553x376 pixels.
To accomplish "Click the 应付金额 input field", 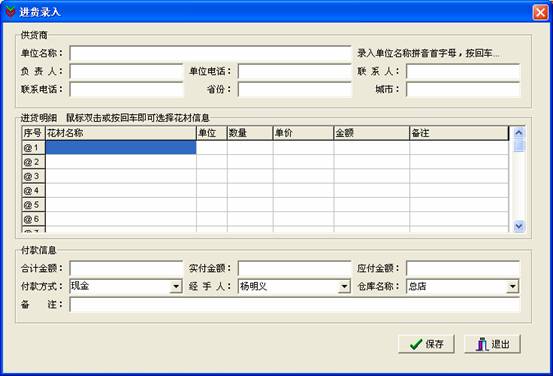I will tap(463, 269).
